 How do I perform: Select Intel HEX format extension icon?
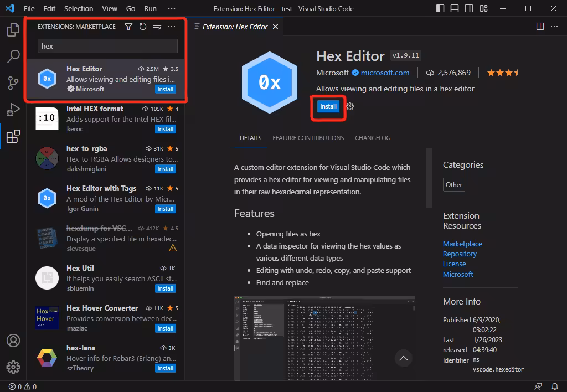click(x=47, y=118)
